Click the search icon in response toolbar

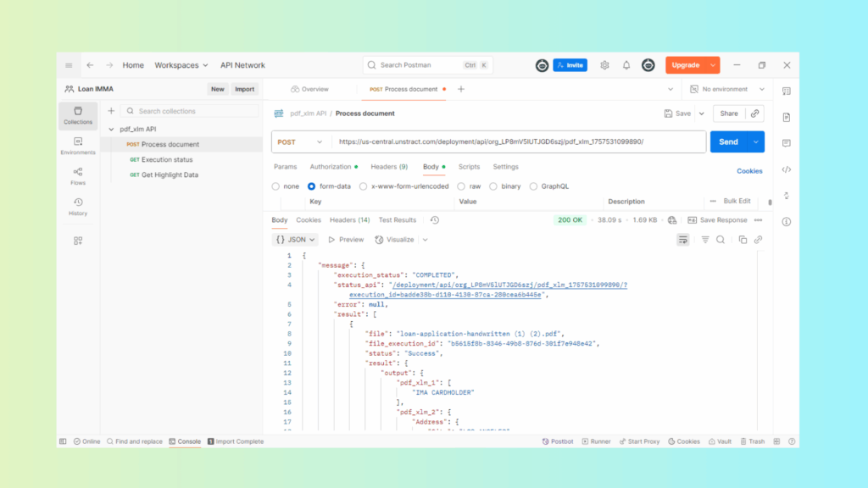click(721, 240)
